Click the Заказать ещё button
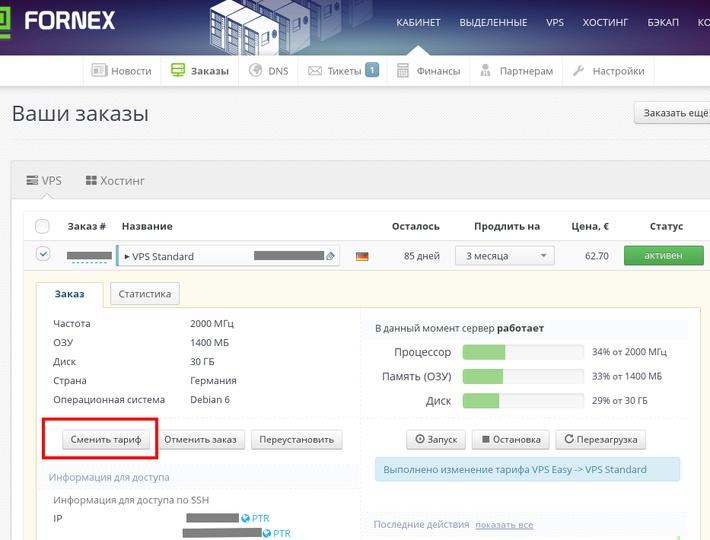710x540 pixels. [x=672, y=113]
